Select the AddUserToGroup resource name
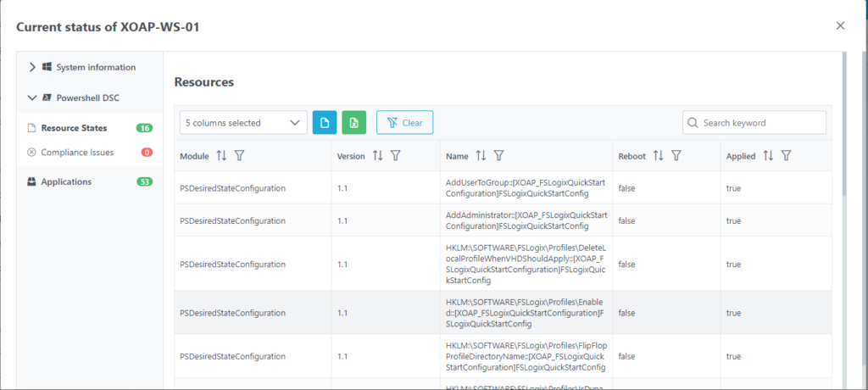 [526, 188]
